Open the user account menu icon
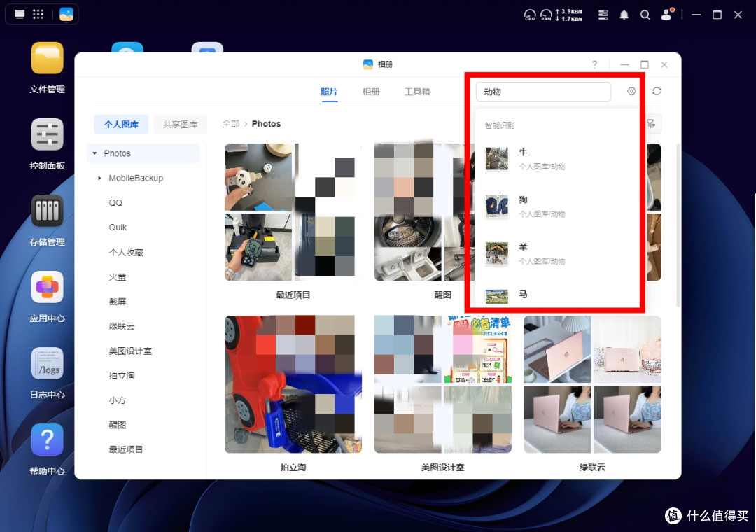This screenshot has height=532, width=756. click(x=667, y=14)
